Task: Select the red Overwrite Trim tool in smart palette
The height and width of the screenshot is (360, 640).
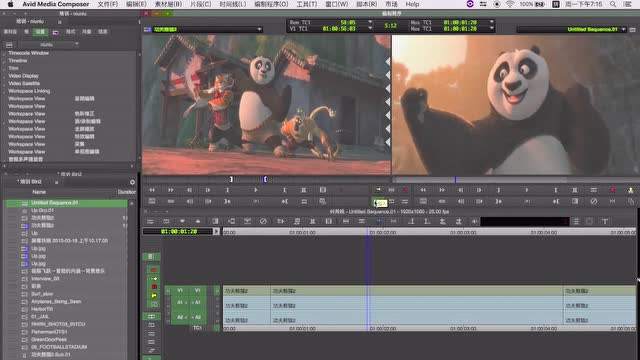Action: pyautogui.click(x=154, y=287)
